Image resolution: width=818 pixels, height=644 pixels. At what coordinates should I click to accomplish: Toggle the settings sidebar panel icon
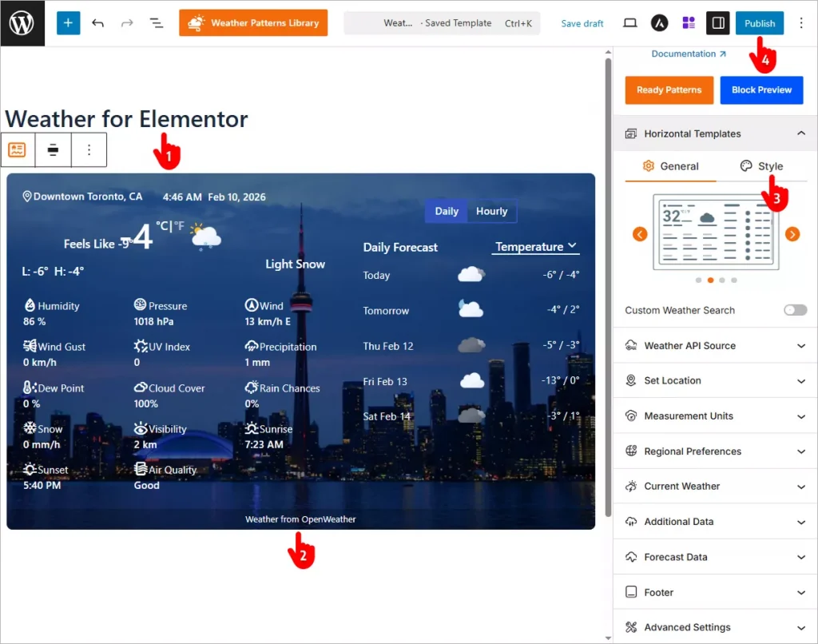point(717,23)
